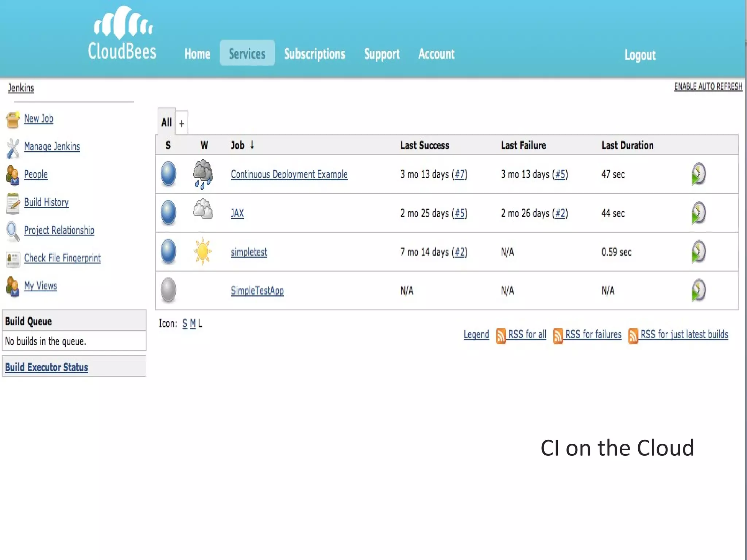The width and height of the screenshot is (747, 560).
Task: Click the Jenkins breadcrumb link
Action: click(x=21, y=88)
